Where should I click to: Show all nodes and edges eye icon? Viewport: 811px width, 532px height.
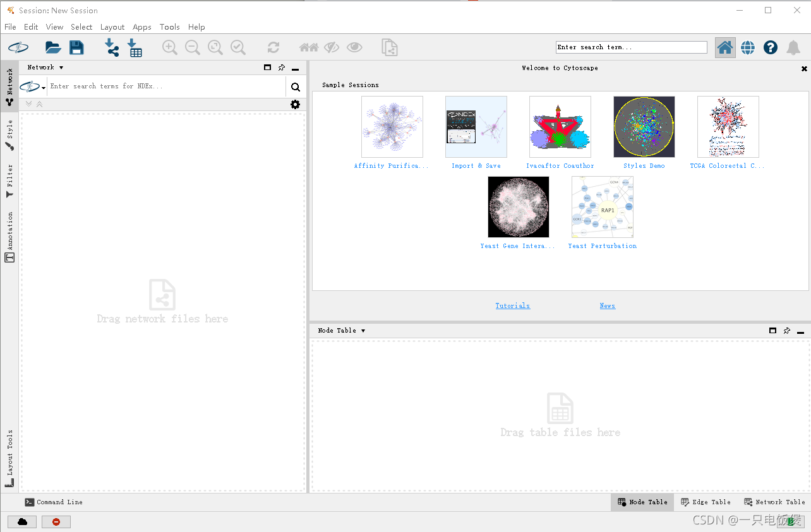pos(354,47)
